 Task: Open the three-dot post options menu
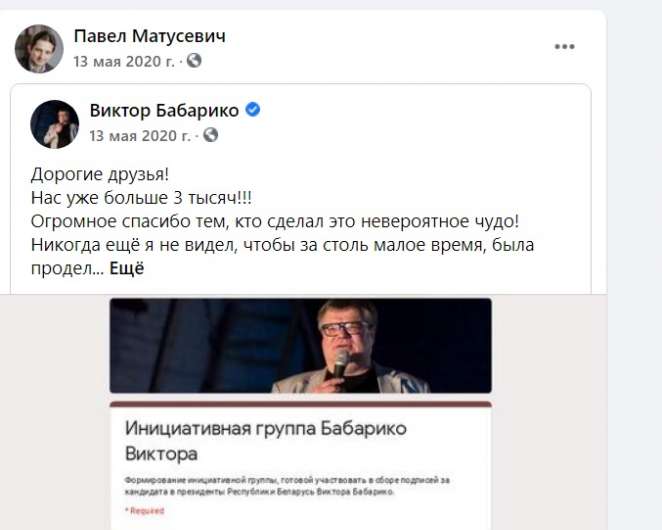(x=564, y=46)
